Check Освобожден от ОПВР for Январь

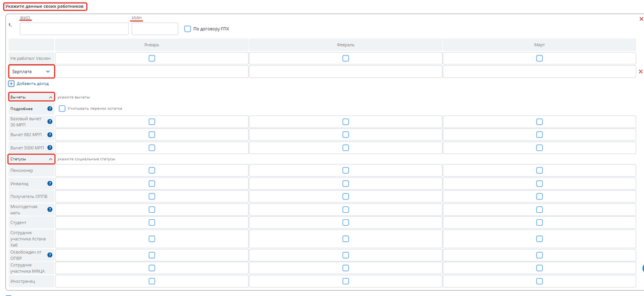click(152, 255)
